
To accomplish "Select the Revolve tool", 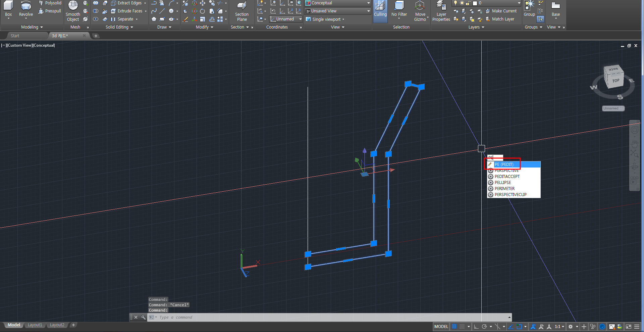I will 26,9.
